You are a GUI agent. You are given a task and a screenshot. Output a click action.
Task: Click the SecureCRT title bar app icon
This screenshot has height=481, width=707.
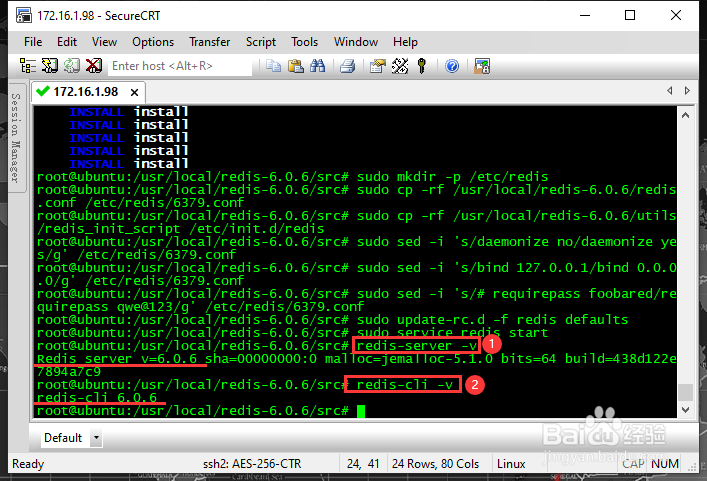(24, 15)
